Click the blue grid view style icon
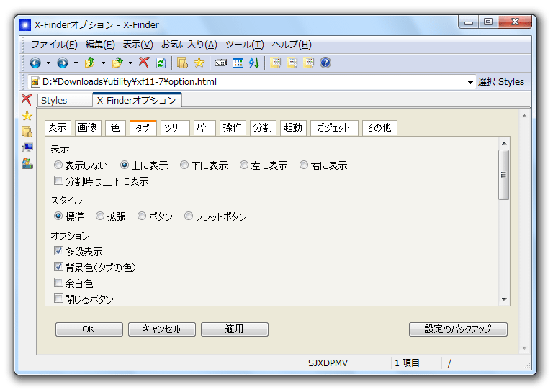This screenshot has height=392, width=553. point(238,63)
